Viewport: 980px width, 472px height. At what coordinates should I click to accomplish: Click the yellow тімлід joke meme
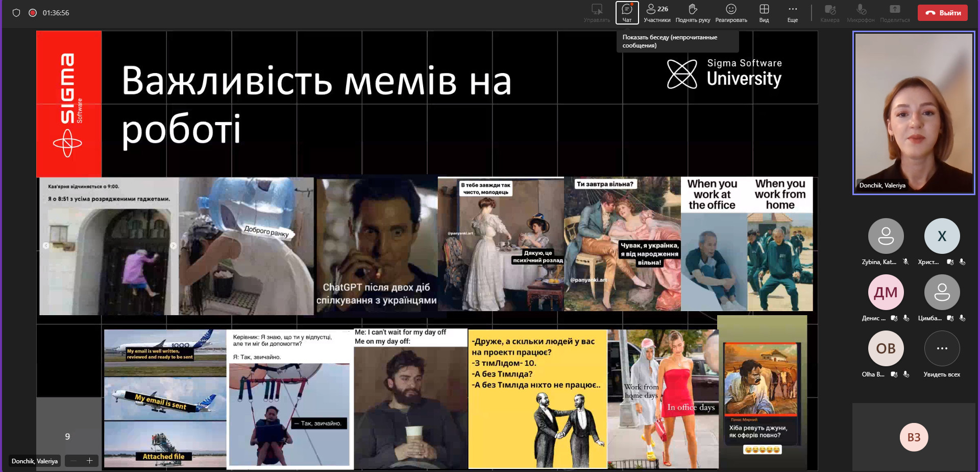[537, 399]
